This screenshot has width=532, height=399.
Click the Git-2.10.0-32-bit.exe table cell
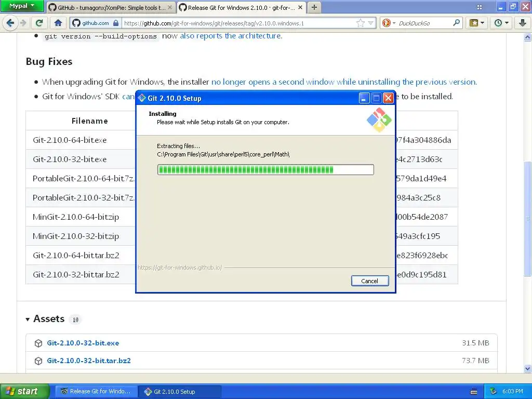click(81, 159)
